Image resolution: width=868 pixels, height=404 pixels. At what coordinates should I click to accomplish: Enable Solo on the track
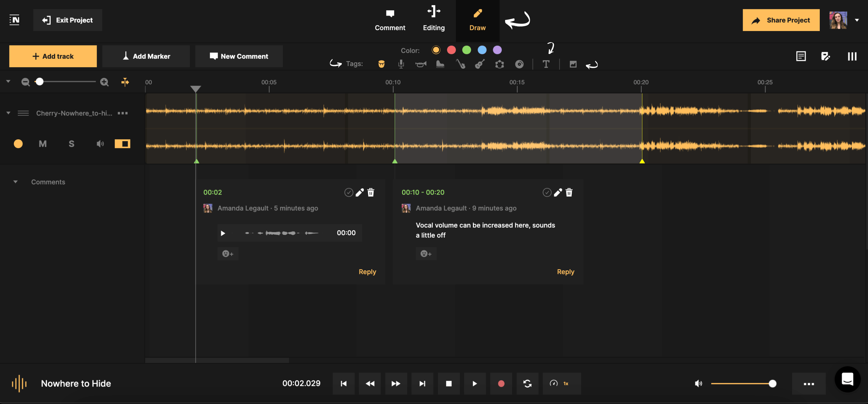pos(71,144)
